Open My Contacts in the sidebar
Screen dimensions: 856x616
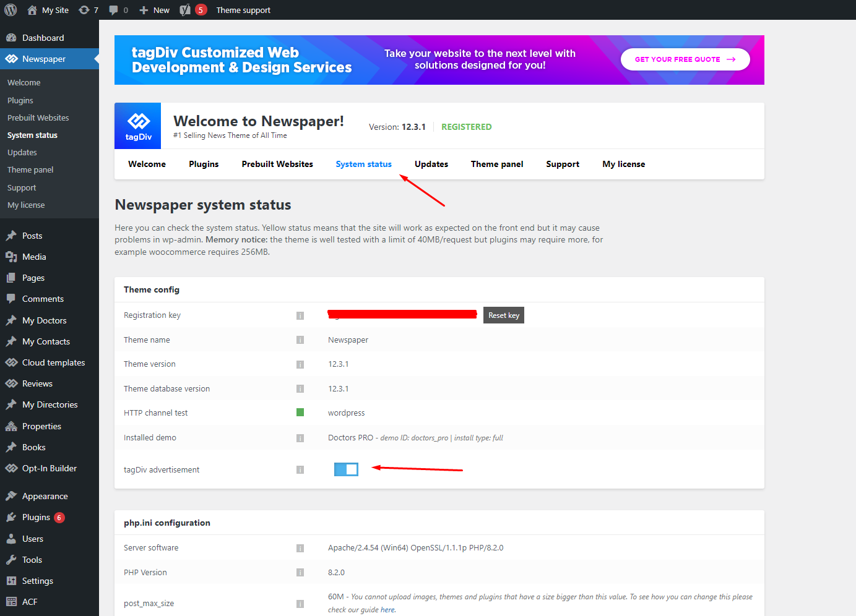click(x=50, y=341)
